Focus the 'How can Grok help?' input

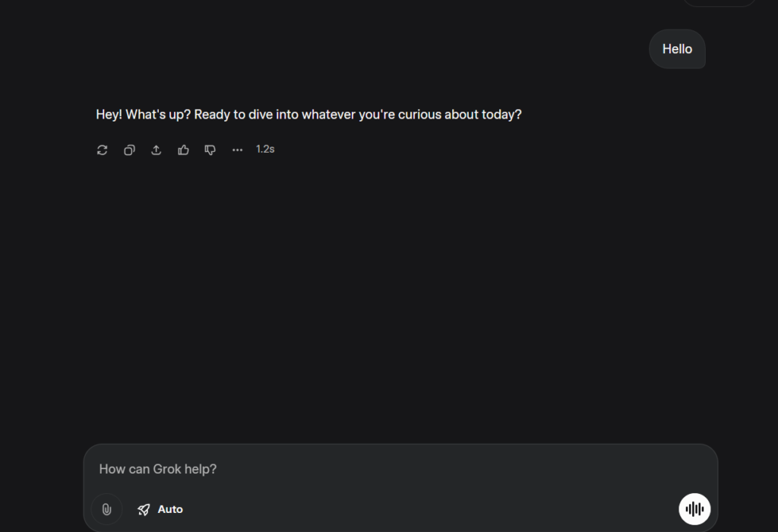point(380,469)
